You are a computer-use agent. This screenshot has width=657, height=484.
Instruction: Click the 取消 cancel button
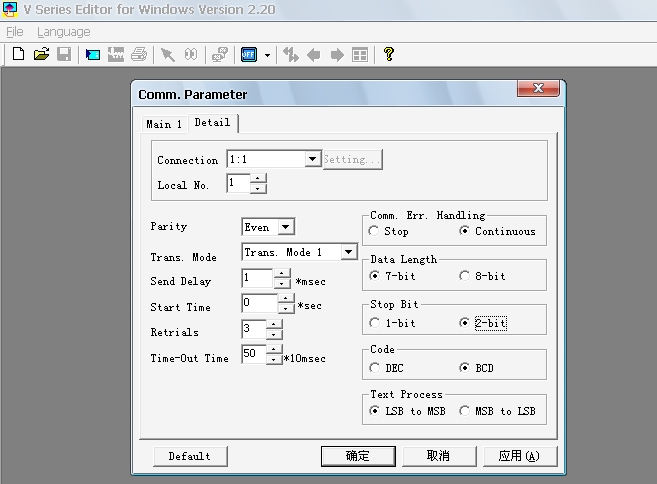pyautogui.click(x=437, y=456)
